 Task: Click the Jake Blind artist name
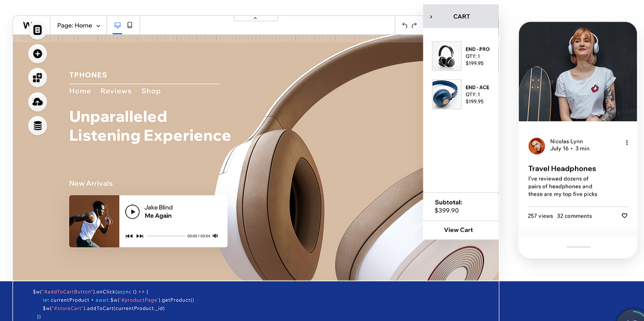click(x=158, y=208)
